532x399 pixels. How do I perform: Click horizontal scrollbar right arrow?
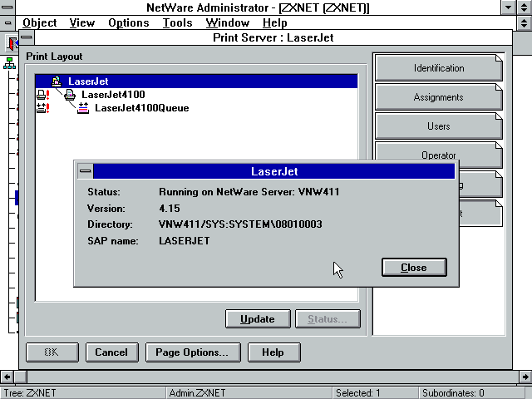click(525, 377)
